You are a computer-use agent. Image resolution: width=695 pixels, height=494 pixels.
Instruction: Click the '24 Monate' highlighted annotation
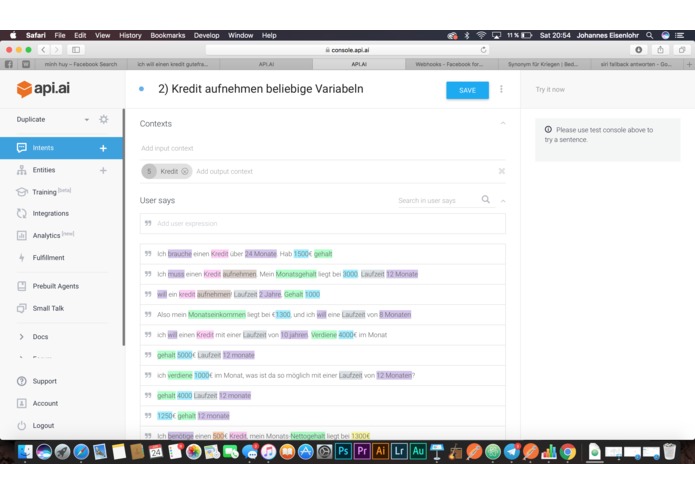(261, 254)
